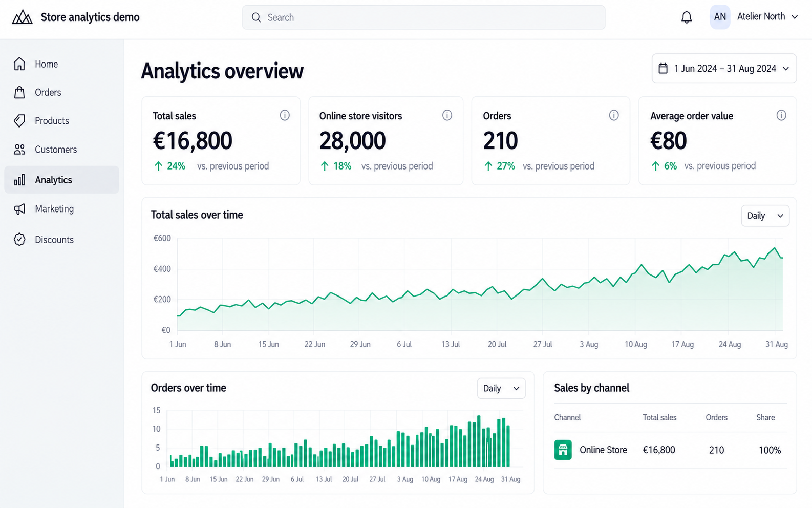Image resolution: width=812 pixels, height=508 pixels.
Task: Click 13 Jul label on sales chart
Action: tap(451, 344)
